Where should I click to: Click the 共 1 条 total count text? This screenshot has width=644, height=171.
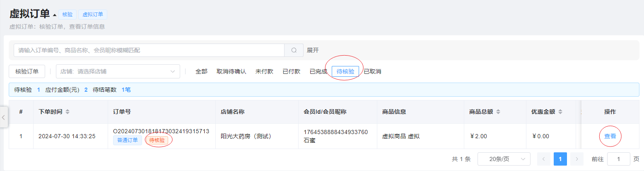[x=461, y=159]
